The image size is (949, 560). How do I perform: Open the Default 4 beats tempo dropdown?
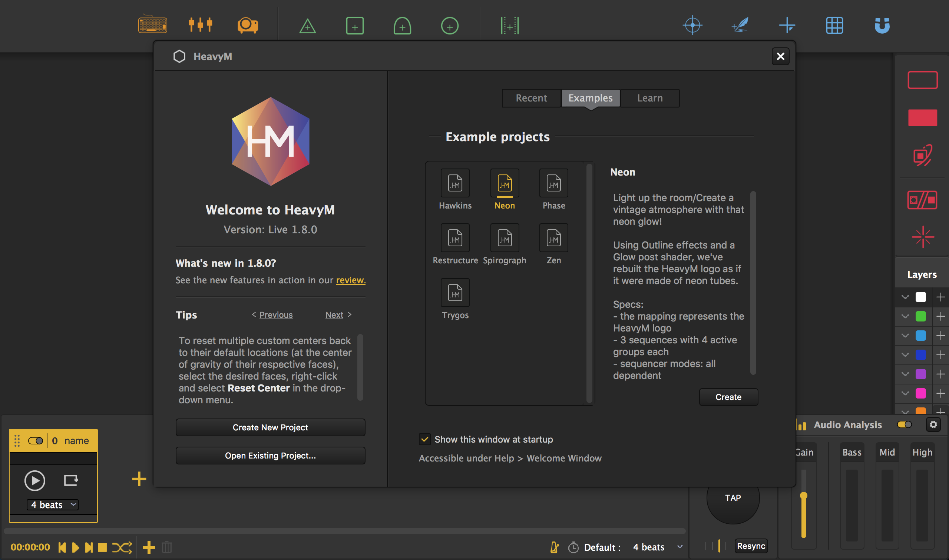[679, 547]
